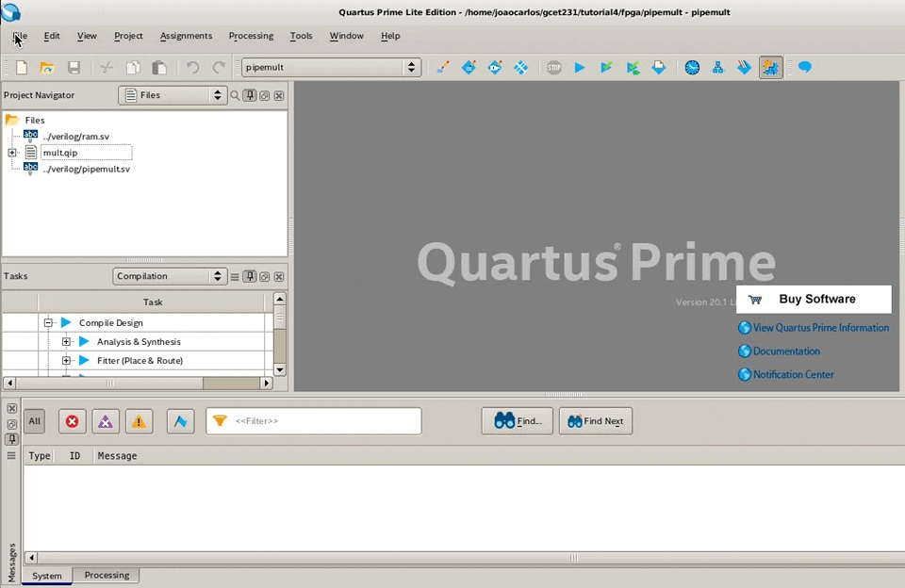905x588 pixels.
Task: Open the Timing Analyzer clock icon
Action: pos(692,68)
